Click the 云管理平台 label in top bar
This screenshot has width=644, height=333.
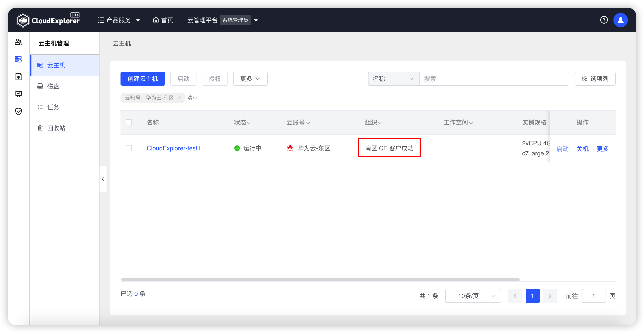(x=202, y=20)
